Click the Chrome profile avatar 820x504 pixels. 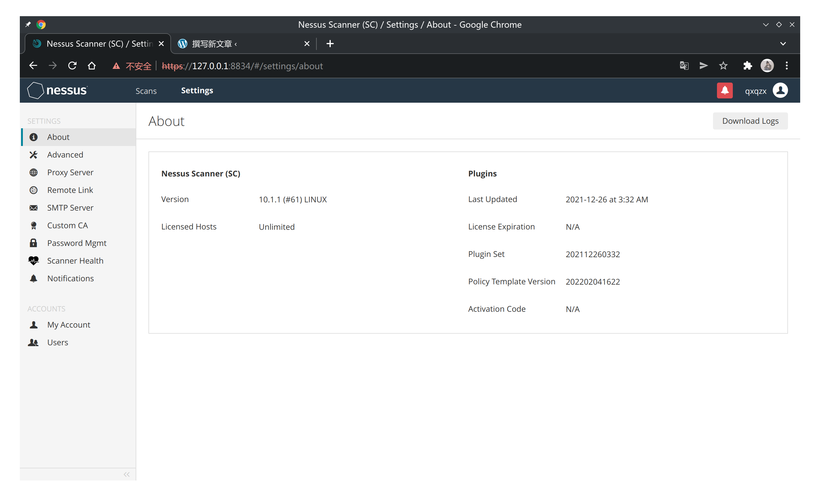coord(767,66)
